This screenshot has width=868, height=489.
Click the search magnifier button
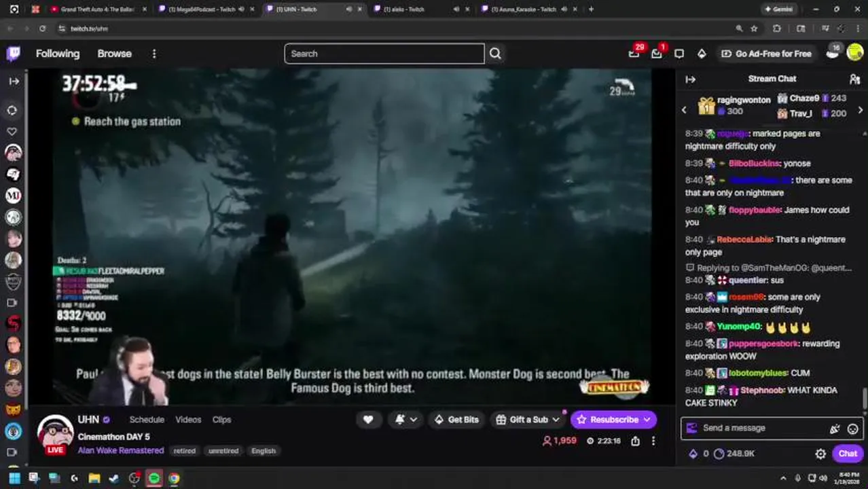(x=495, y=54)
